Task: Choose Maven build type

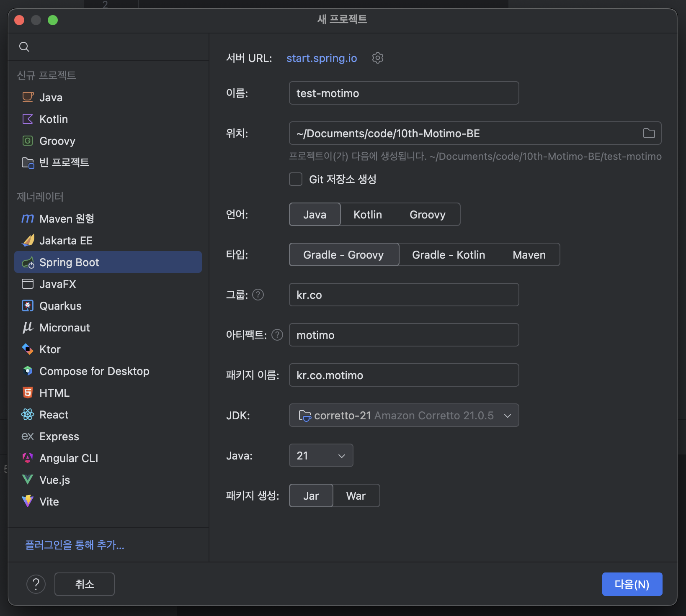Action: pyautogui.click(x=529, y=254)
